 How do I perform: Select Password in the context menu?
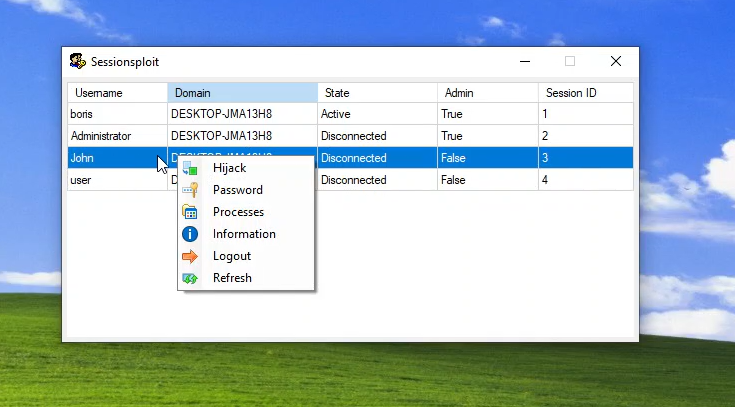[246, 190]
